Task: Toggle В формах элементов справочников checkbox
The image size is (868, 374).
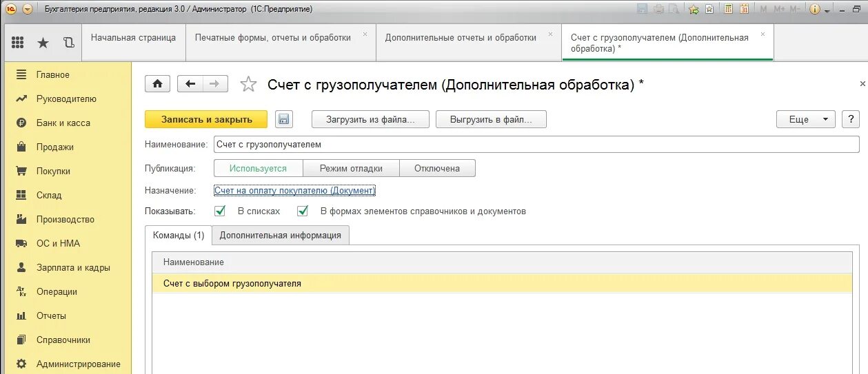Action: [x=303, y=211]
